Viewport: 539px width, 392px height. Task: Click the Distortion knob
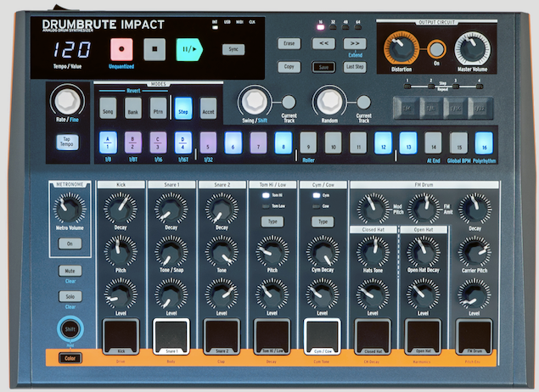[x=401, y=48]
